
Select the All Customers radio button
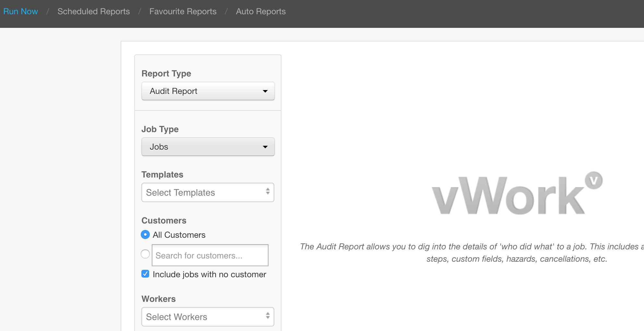145,234
